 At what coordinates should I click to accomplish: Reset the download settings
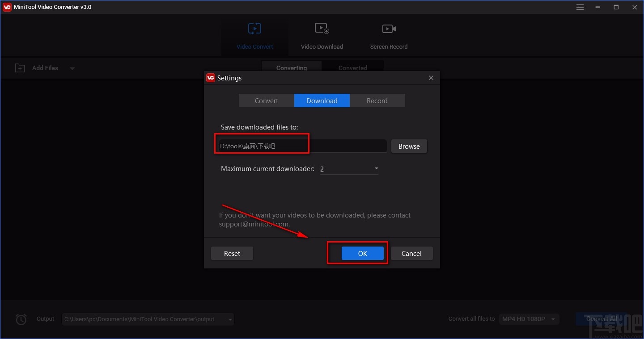coord(232,253)
